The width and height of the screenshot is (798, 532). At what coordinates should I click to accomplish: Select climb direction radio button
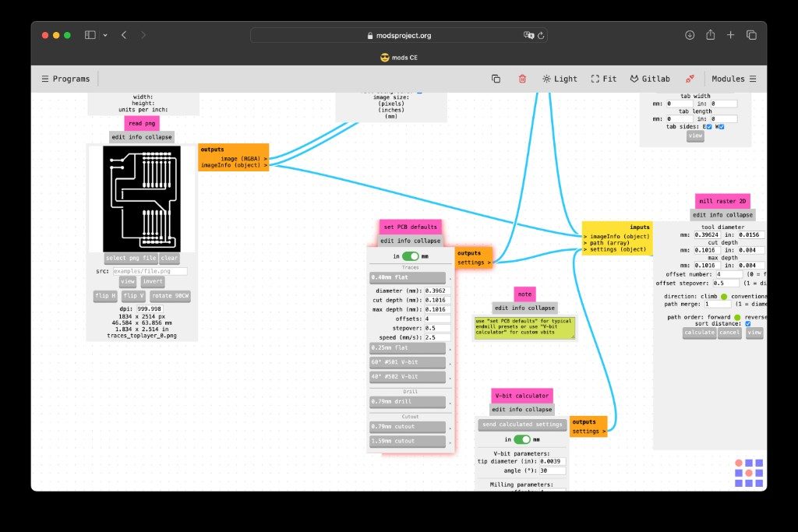pyautogui.click(x=724, y=297)
